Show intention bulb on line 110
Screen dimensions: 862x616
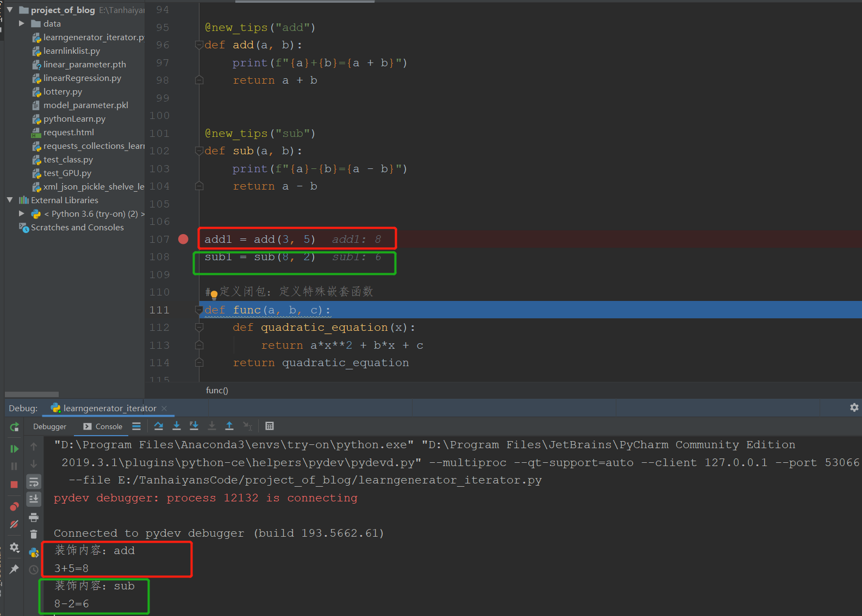(214, 294)
